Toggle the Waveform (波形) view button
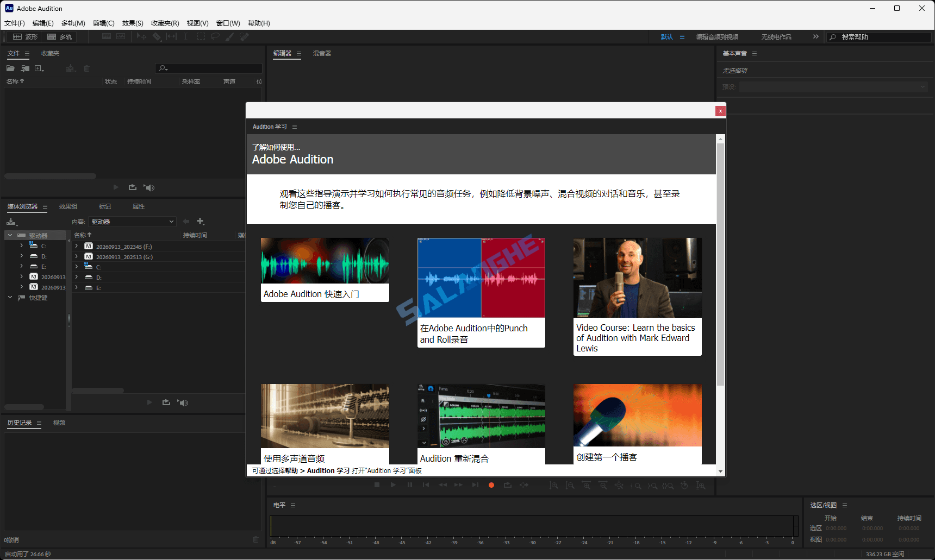Image resolution: width=935 pixels, height=560 pixels. tap(26, 36)
